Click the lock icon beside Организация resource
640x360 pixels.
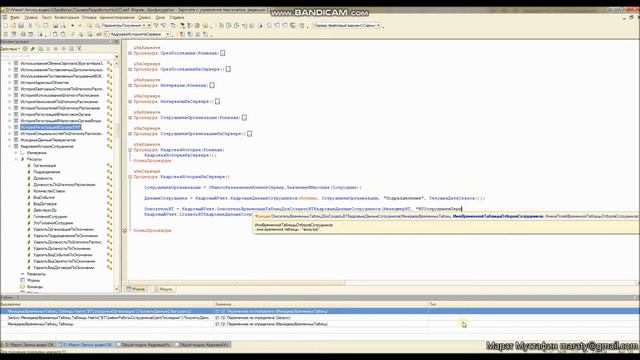click(109, 166)
